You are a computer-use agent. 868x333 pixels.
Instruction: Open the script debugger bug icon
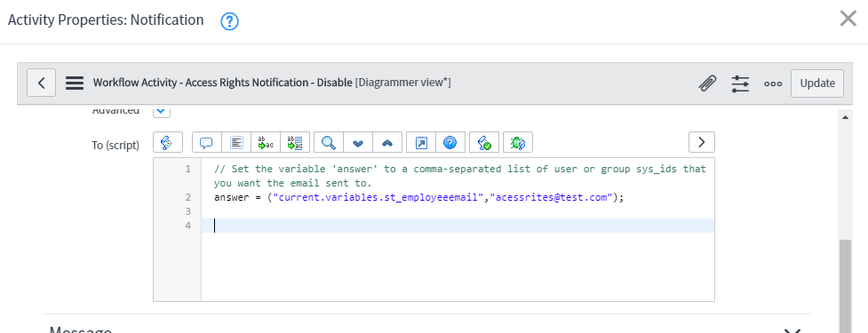pos(518,142)
